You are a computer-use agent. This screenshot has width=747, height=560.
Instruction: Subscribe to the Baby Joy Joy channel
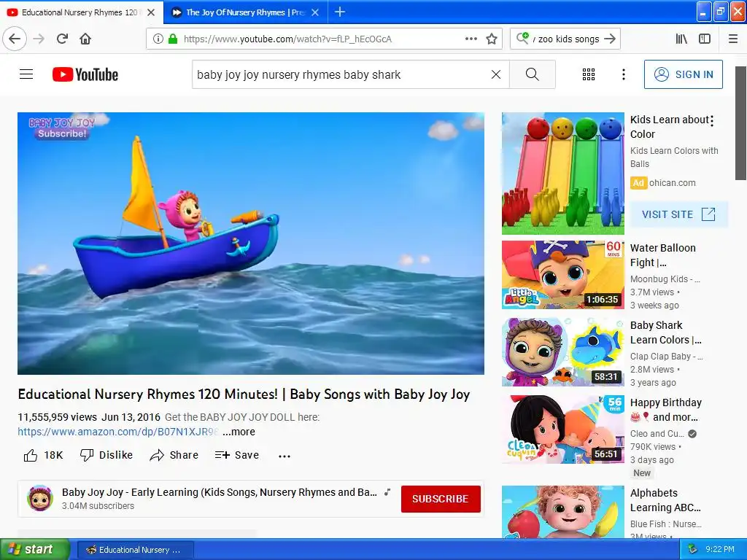click(x=441, y=499)
